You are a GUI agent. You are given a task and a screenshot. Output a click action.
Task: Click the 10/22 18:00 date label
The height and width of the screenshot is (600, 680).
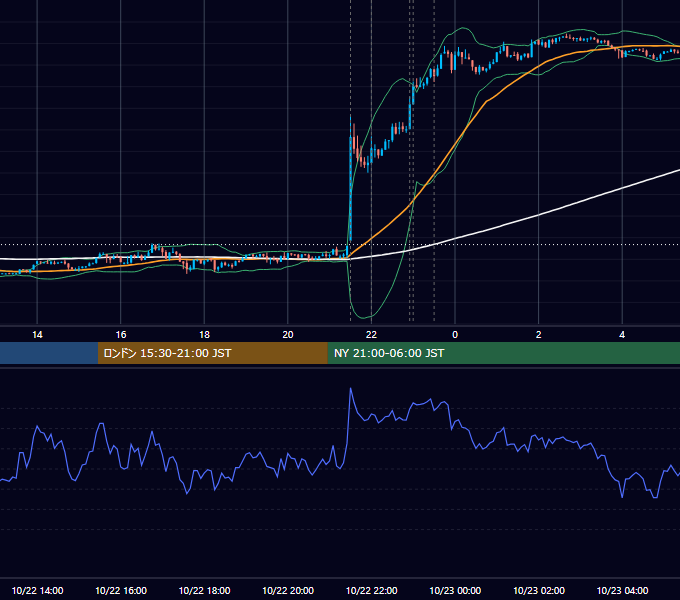(x=204, y=590)
